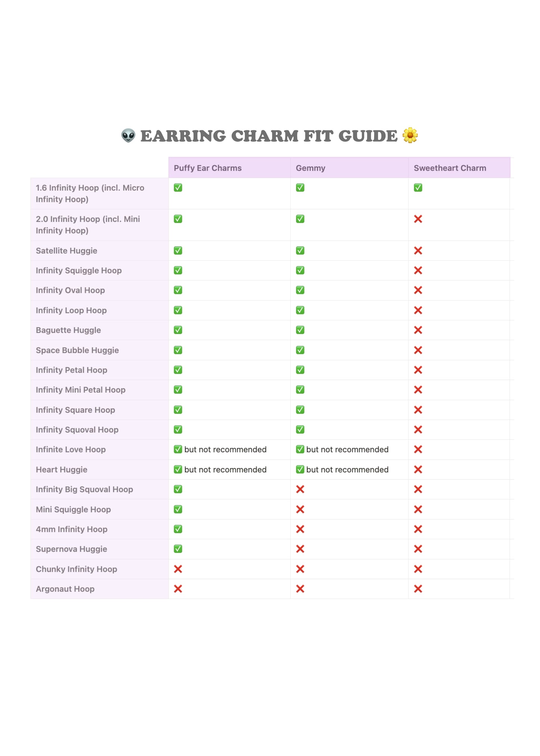
Task: Click the red X for 4mm Infinity Hoop Gemmy
Action: tap(300, 529)
